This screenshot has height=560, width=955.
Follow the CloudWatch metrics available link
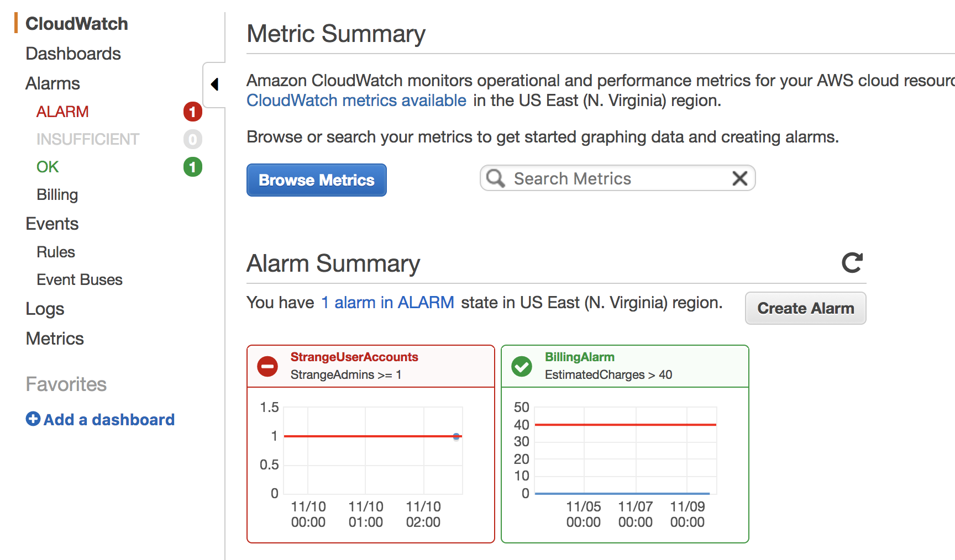point(356,101)
